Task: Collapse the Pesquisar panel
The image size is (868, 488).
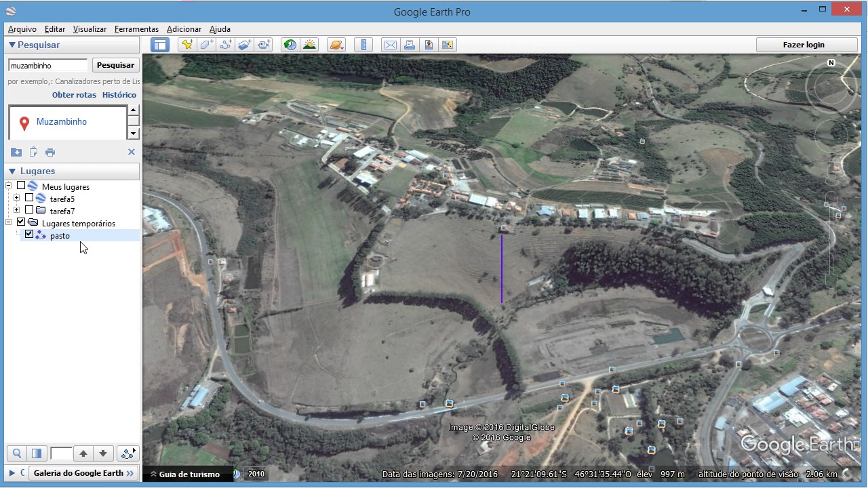Action: 12,45
